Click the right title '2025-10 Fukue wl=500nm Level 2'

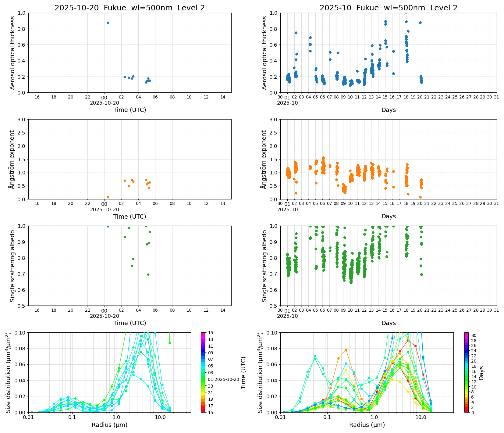pos(388,8)
